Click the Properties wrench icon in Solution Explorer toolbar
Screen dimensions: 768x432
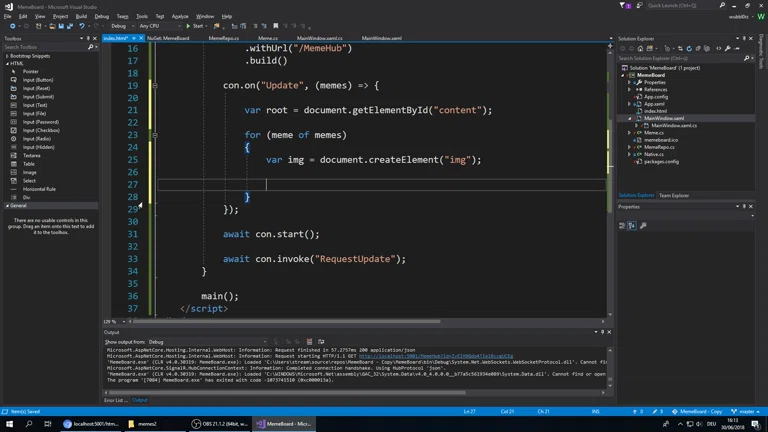click(x=728, y=48)
